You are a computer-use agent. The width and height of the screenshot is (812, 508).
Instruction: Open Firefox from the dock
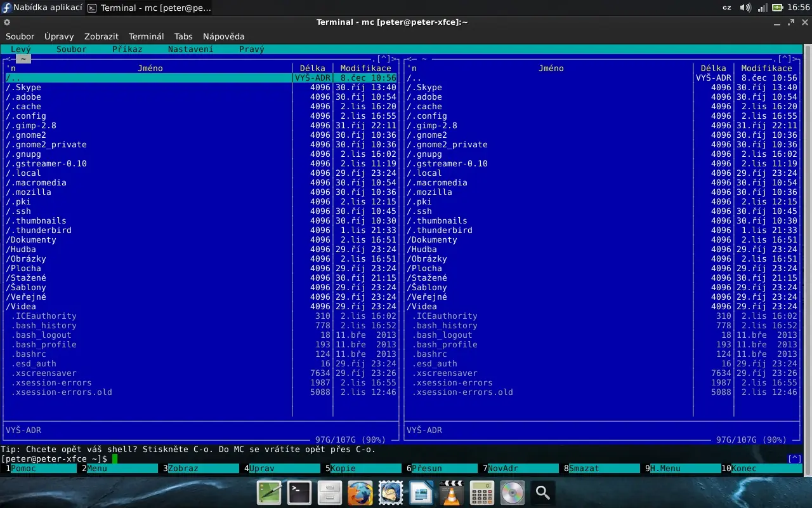[360, 492]
